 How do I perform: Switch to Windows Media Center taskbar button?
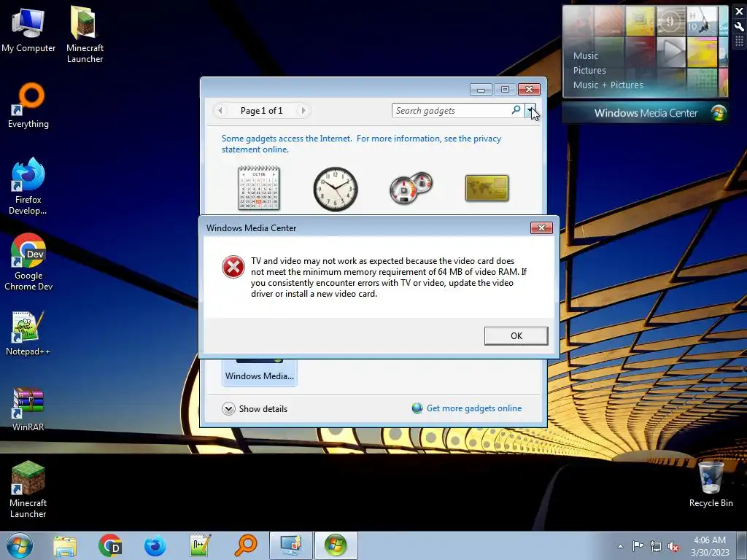[x=336, y=545]
